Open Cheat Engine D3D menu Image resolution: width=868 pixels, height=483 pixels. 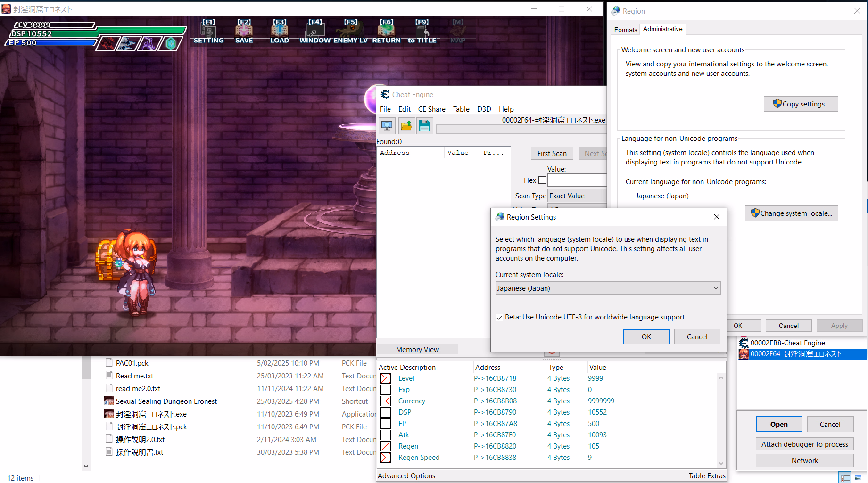coord(484,109)
